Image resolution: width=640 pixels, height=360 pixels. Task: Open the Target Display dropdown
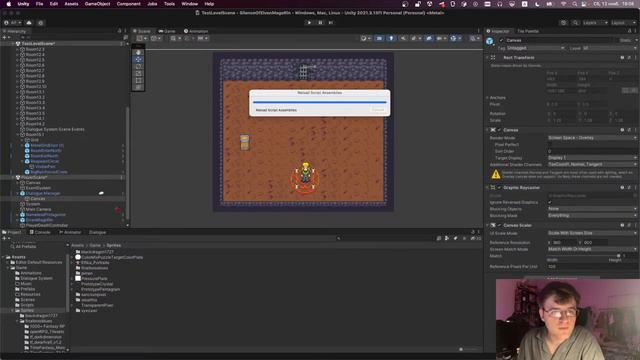[x=592, y=158]
